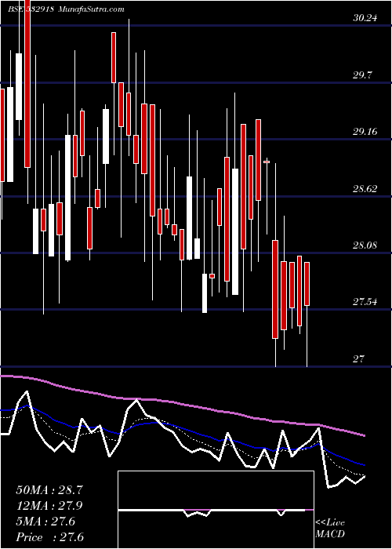The width and height of the screenshot is (392, 549).
Task: Click the Live MACD inset chart panel
Action: (216, 510)
